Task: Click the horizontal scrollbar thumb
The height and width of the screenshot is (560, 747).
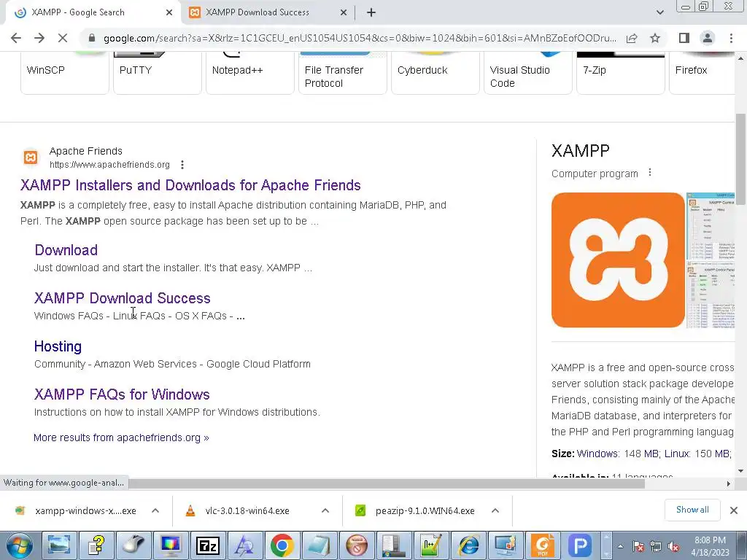Action: [x=387, y=484]
